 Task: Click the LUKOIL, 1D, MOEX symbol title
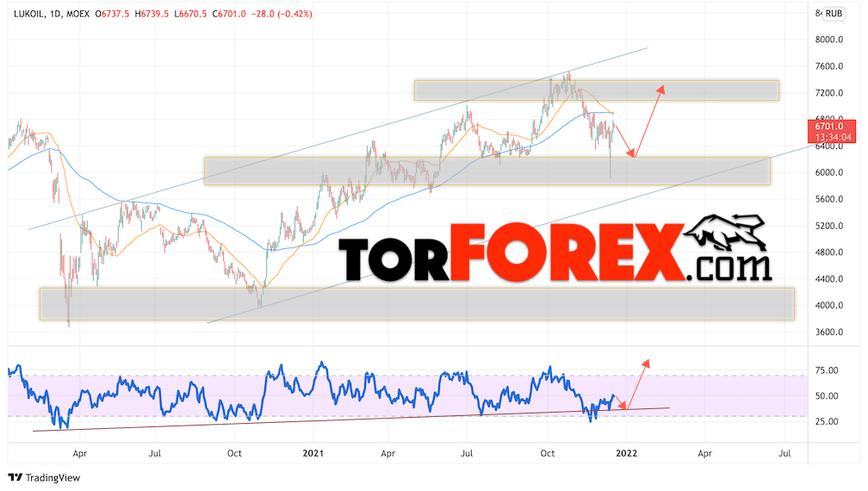click(52, 14)
